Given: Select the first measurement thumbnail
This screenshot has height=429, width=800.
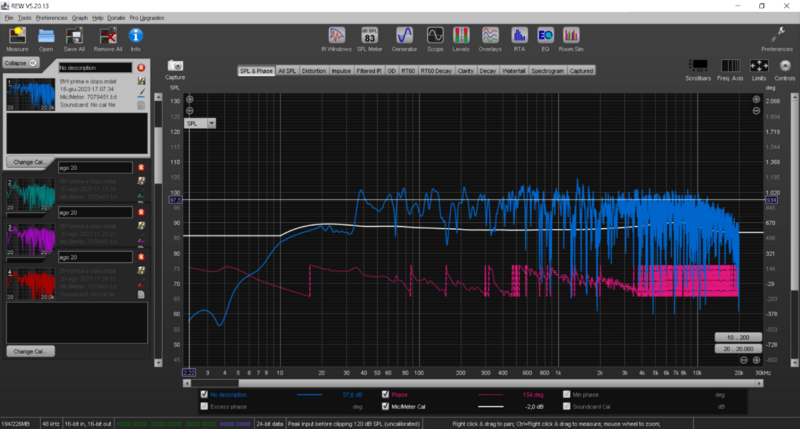Looking at the screenshot, I should point(30,92).
